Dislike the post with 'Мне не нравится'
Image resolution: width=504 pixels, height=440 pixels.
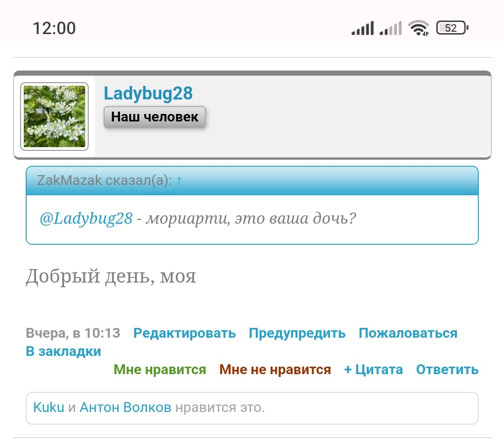click(x=275, y=369)
